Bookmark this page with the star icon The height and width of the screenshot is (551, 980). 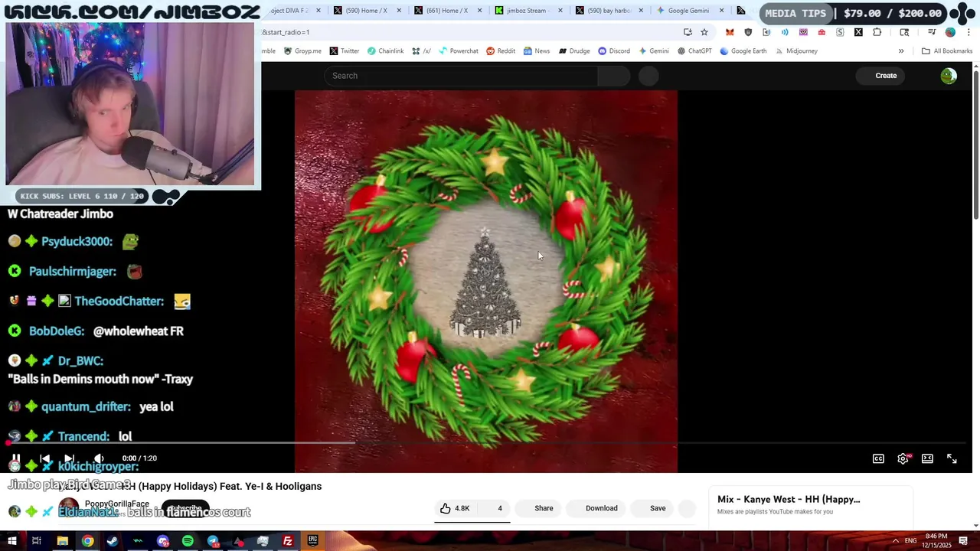tap(704, 32)
